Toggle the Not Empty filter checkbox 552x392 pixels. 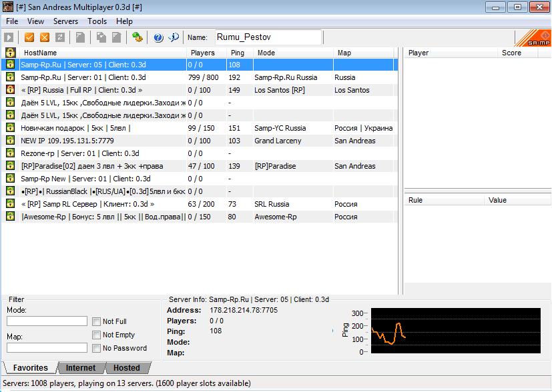(97, 335)
